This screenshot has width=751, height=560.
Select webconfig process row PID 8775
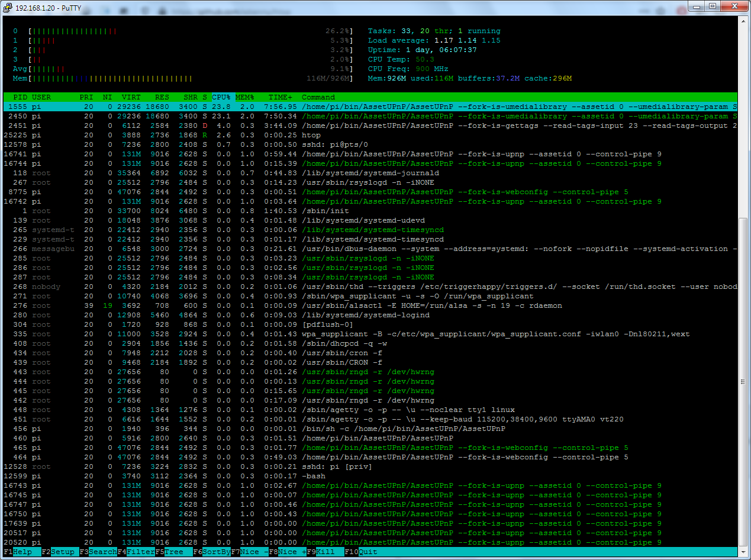tap(370, 192)
